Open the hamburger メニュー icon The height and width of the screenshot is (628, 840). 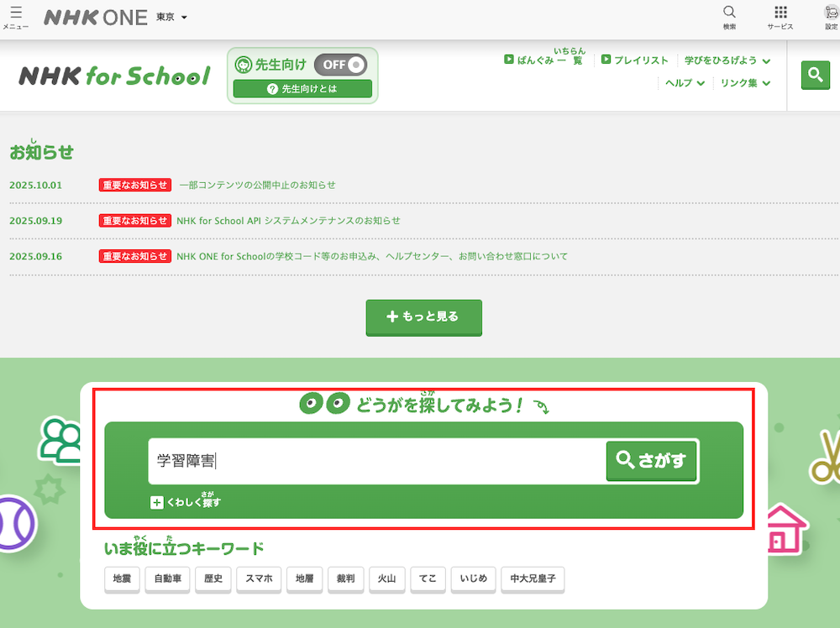point(14,14)
